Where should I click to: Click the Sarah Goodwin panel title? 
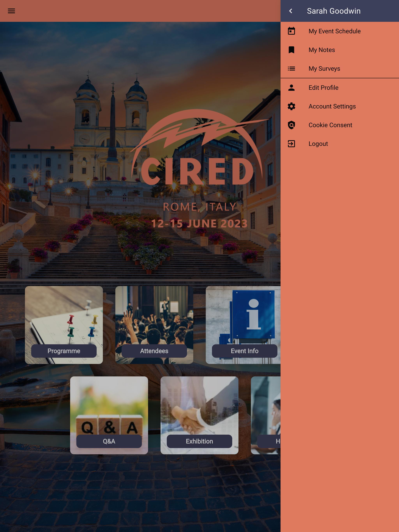click(x=334, y=11)
